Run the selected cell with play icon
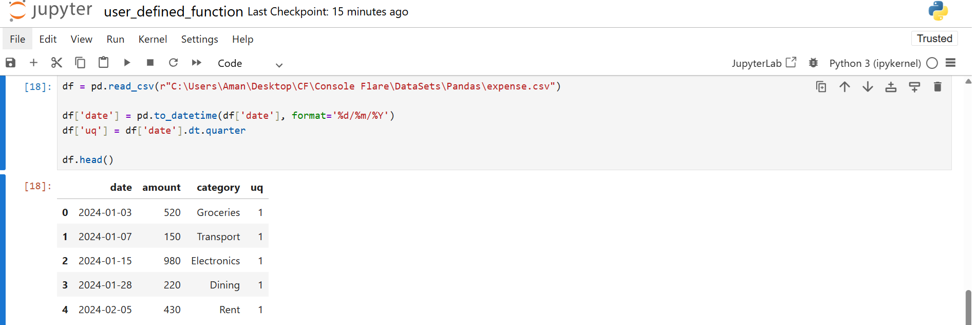The width and height of the screenshot is (980, 325). tap(127, 63)
